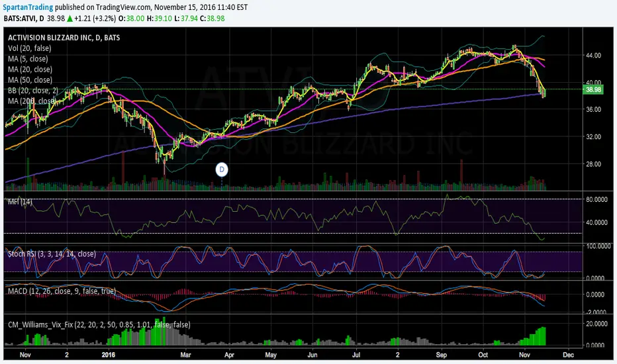
Task: Select the MA (20, close) indicator label
Action: pyautogui.click(x=30, y=69)
